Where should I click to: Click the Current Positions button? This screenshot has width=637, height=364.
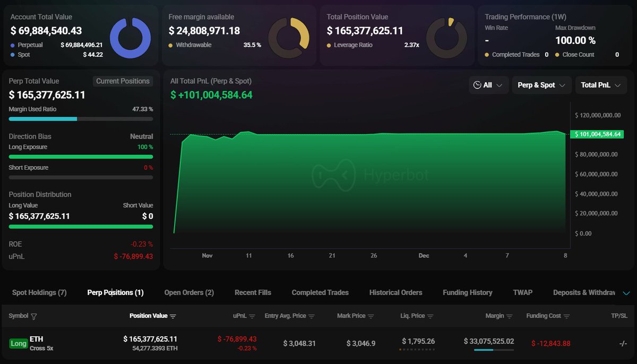tap(123, 81)
